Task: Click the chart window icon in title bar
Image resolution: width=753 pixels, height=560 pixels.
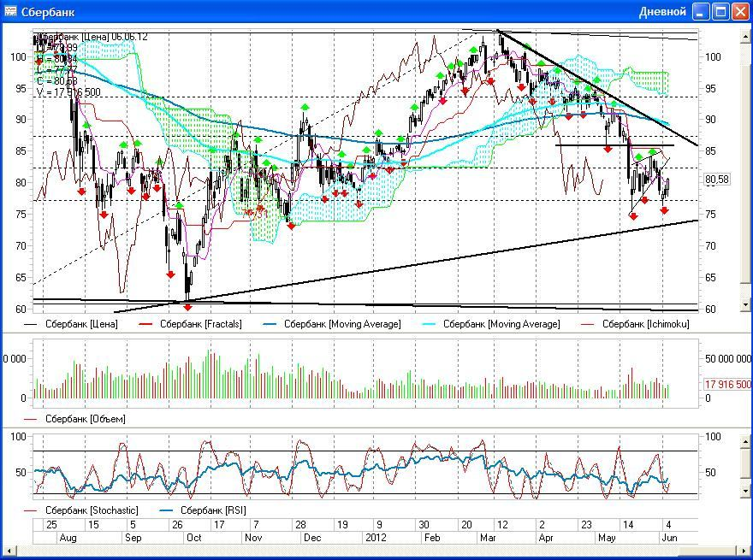Action: tap(10, 11)
